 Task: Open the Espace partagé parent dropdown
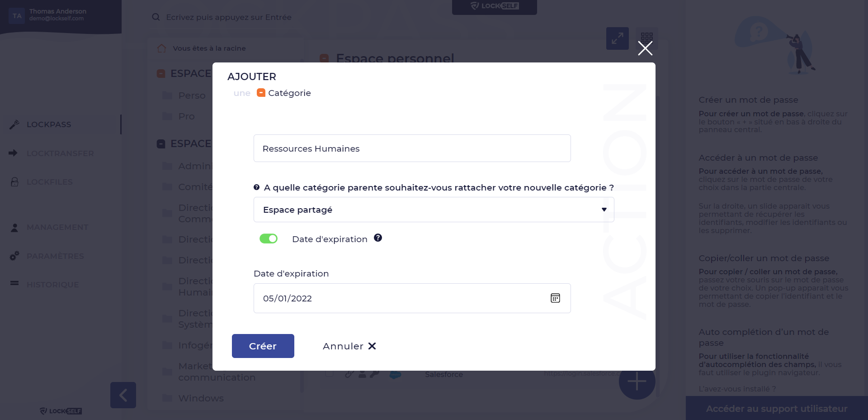pos(434,210)
